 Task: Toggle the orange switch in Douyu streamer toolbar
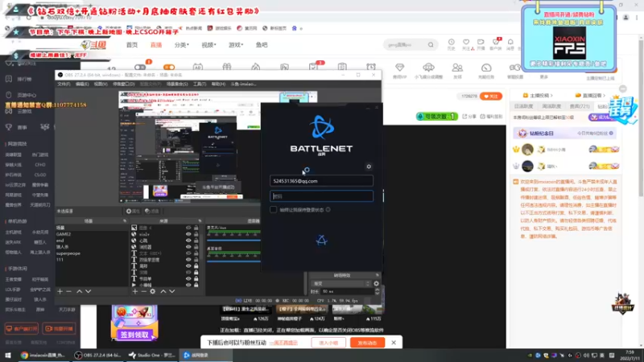click(169, 67)
